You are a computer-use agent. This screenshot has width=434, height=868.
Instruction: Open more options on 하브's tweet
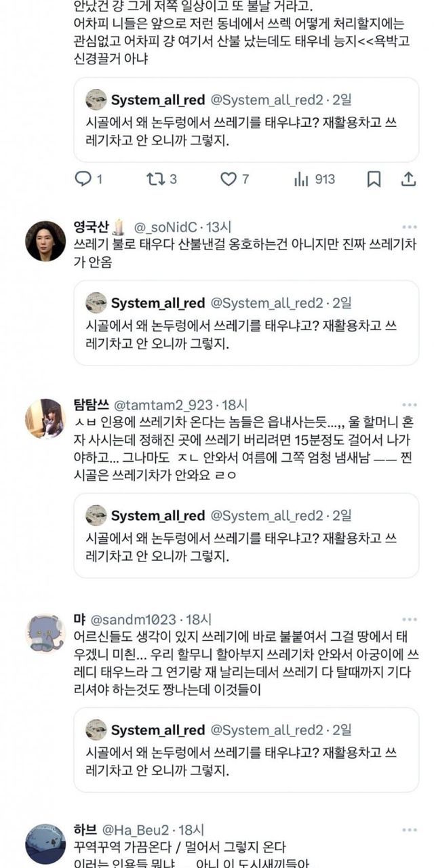409,830
